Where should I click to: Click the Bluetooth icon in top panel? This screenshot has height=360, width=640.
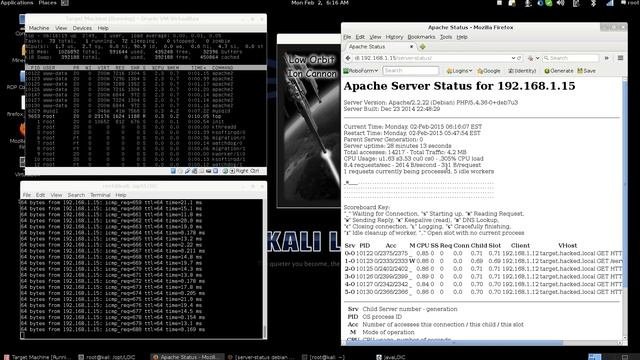click(x=593, y=3)
